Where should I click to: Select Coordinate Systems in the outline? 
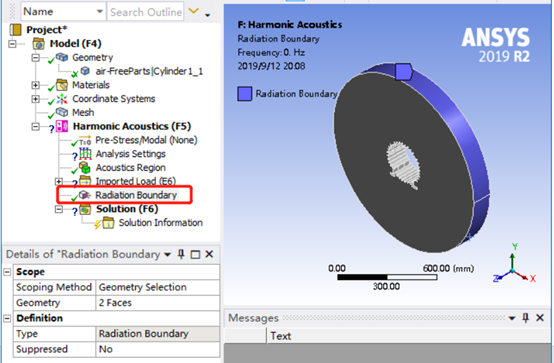click(113, 99)
